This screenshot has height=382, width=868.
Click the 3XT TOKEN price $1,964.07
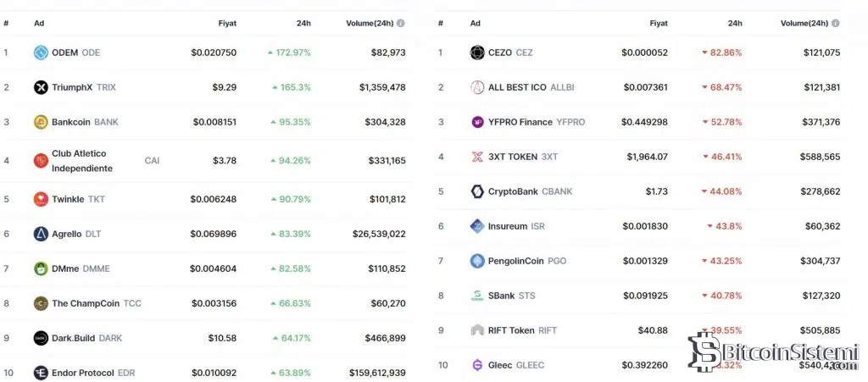pos(647,157)
